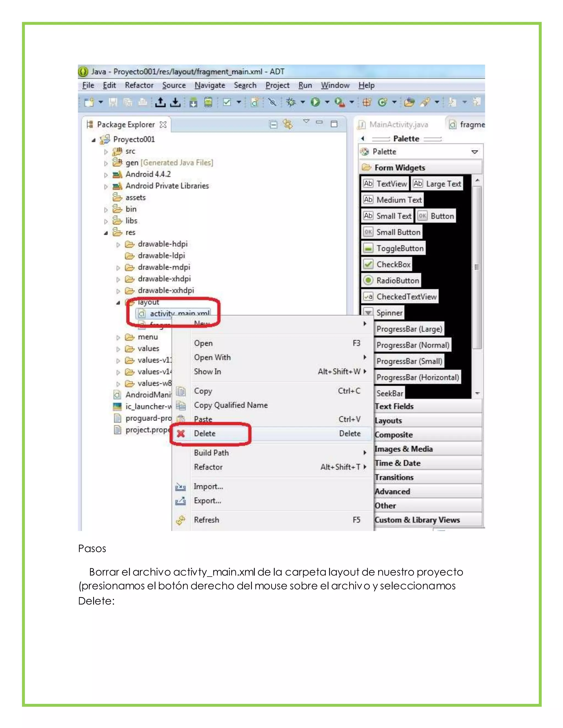Image resolution: width=563 pixels, height=728 pixels.
Task: Choose Build Path in the context menu
Action: click(x=272, y=453)
